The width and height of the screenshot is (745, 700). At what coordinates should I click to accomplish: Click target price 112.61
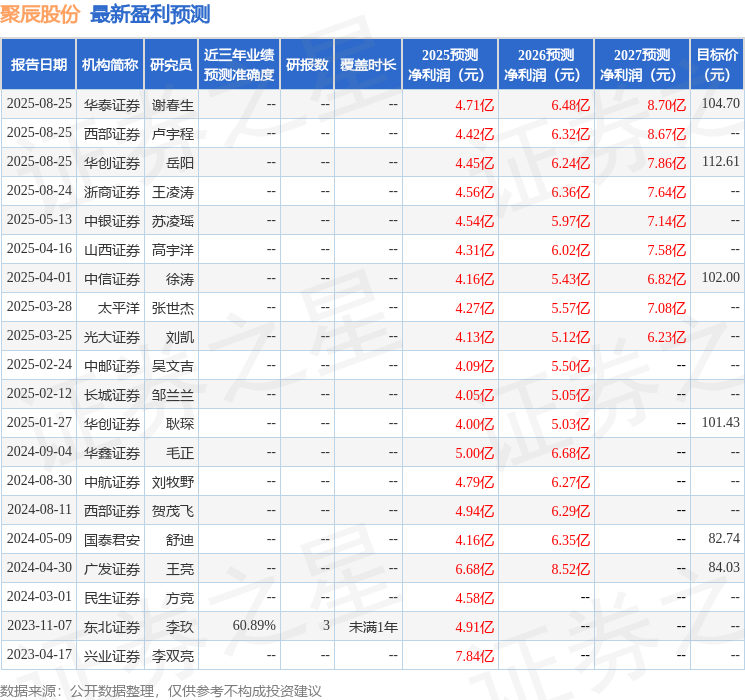pos(721,161)
